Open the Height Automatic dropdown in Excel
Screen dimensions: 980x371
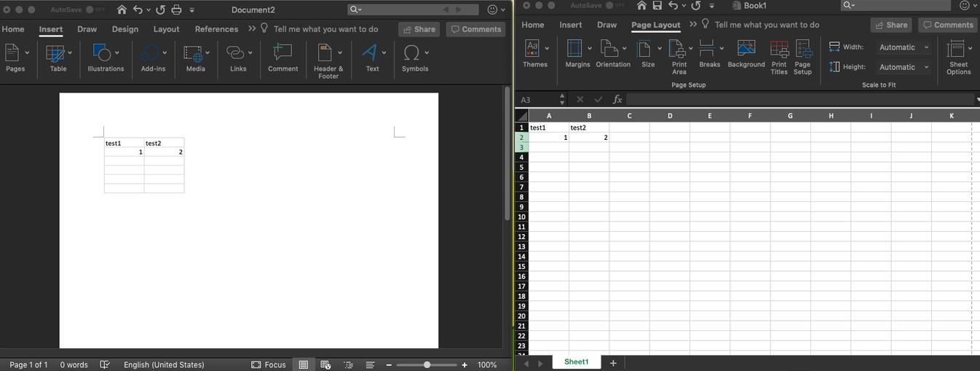904,67
